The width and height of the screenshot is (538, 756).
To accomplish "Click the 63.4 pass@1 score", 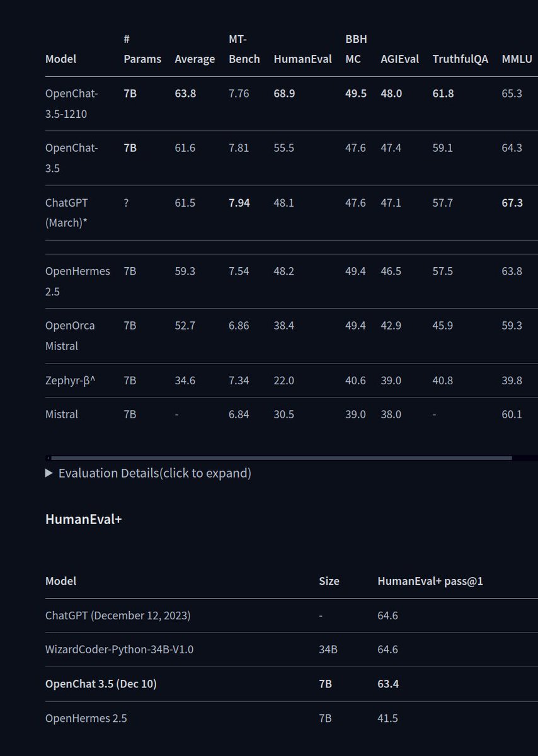I will coord(388,684).
